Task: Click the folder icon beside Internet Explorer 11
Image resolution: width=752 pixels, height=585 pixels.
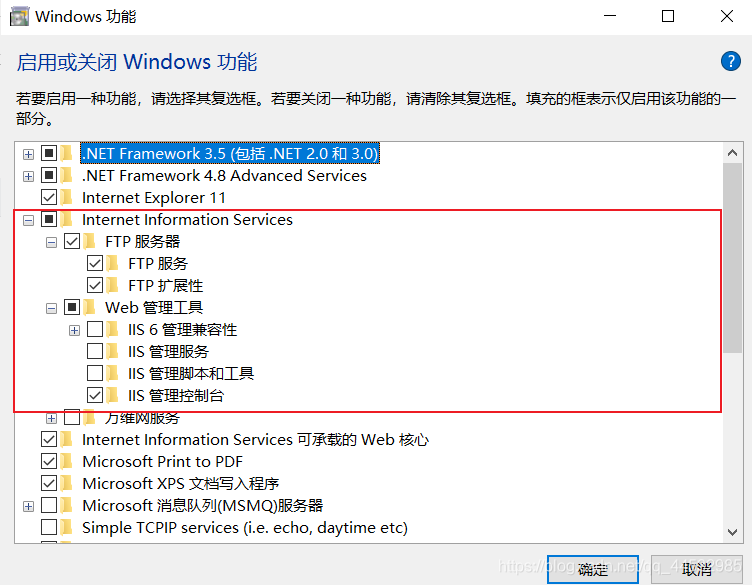Action: click(68, 198)
